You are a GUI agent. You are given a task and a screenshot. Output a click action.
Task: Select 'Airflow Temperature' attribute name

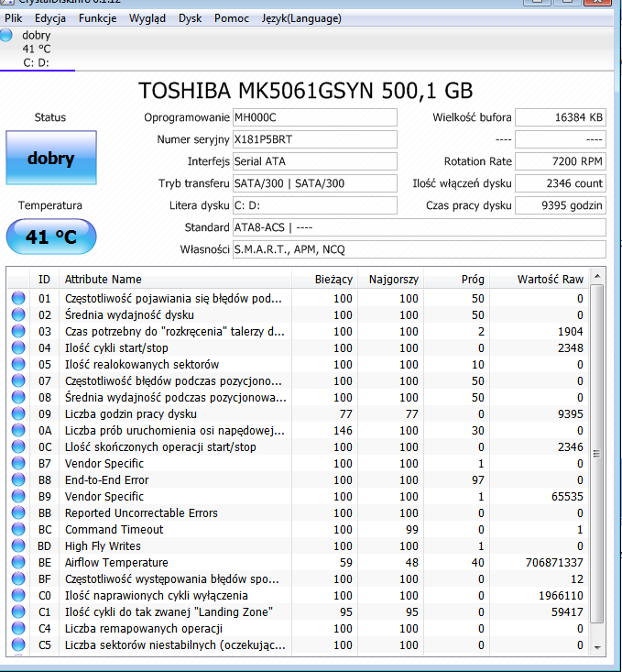point(116,562)
